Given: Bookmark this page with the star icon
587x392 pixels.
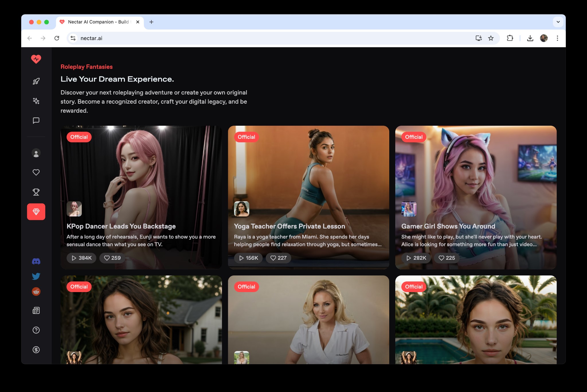Looking at the screenshot, I should tap(491, 38).
